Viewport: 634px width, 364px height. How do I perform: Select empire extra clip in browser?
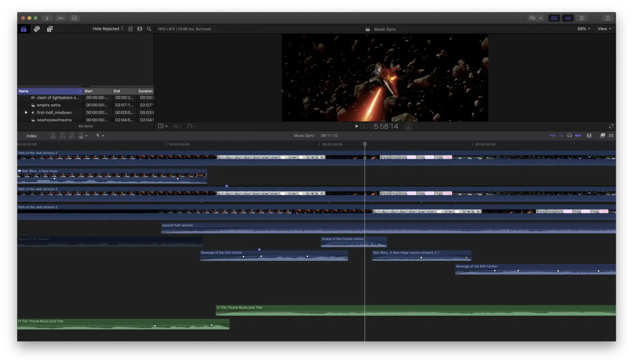pos(85,105)
